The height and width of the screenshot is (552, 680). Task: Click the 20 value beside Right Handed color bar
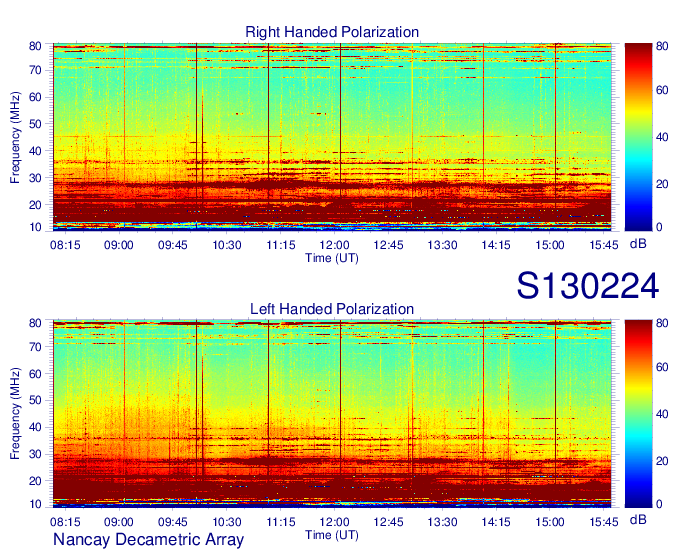(662, 184)
